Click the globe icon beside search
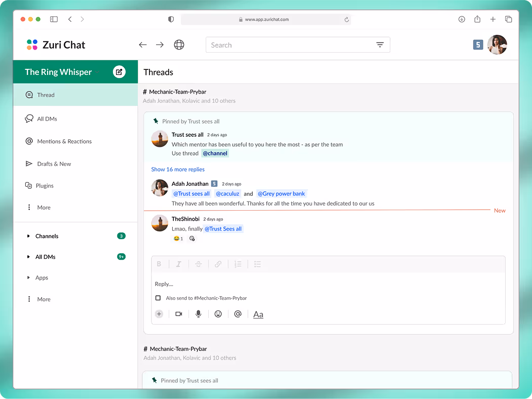 tap(179, 45)
